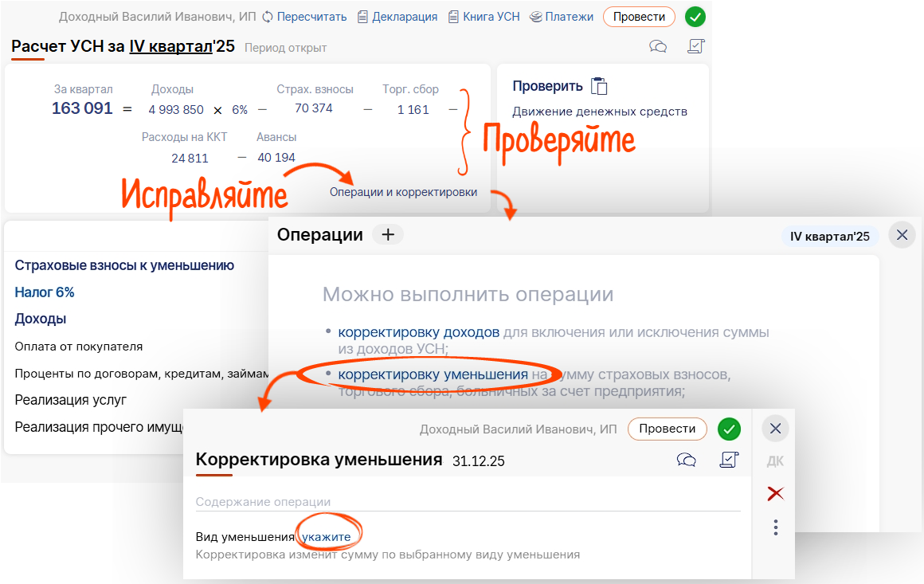This screenshot has height=584, width=924.
Task: Click the signed document icon in top header
Action: point(696,46)
